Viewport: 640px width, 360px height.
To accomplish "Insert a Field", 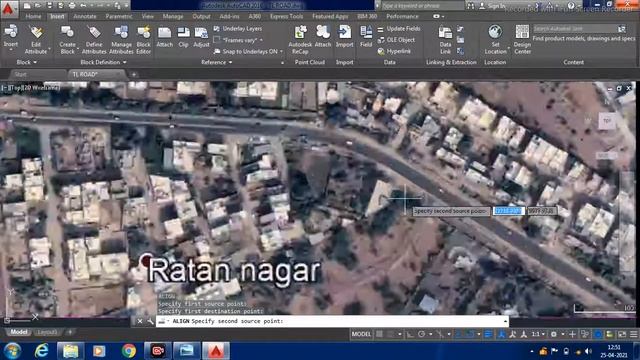I will point(366,37).
